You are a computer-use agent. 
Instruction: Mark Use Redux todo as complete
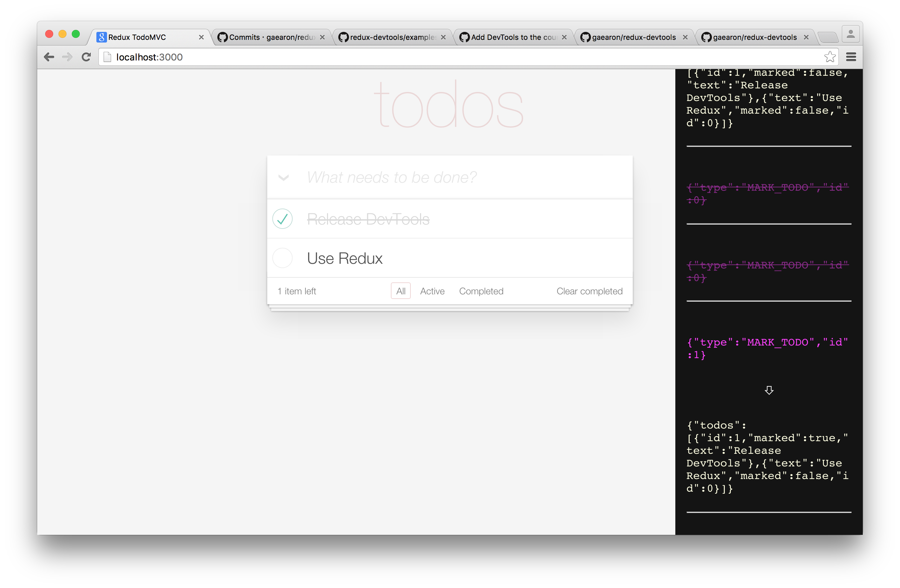(x=282, y=258)
